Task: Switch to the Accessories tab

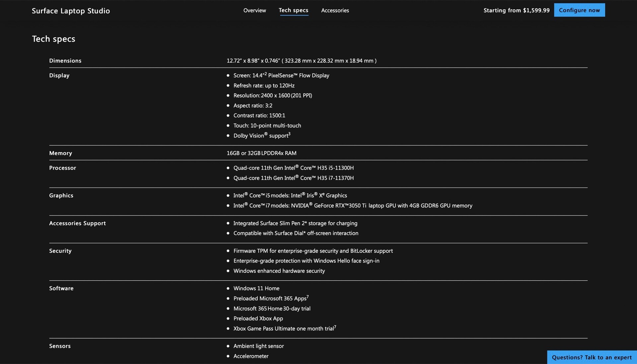Action: coord(335,10)
